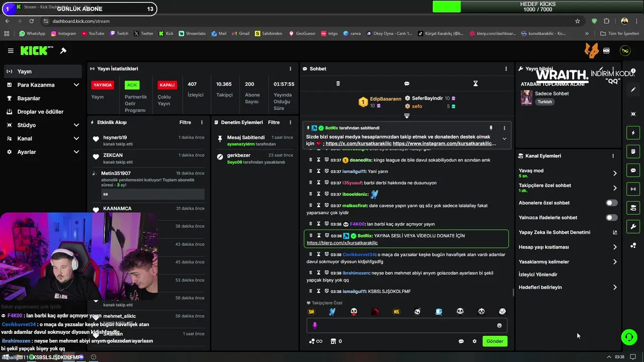Click the chat bubble icon left of the gear
Screen dimensions: 644x362
[x=461, y=341]
